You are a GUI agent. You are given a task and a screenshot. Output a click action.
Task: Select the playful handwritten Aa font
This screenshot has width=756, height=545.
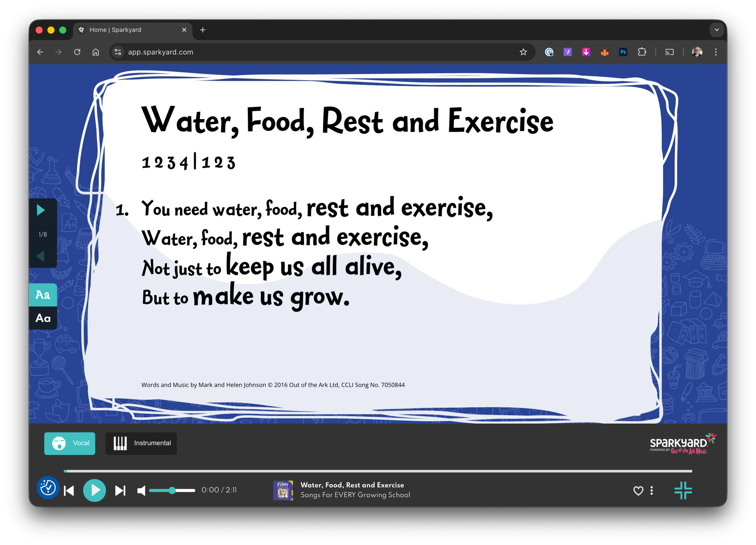tap(43, 295)
